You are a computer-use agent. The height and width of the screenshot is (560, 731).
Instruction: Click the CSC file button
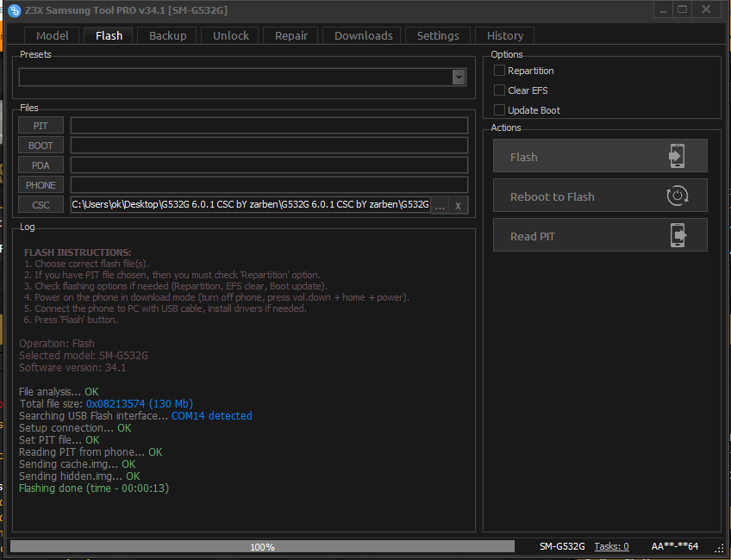tap(41, 205)
